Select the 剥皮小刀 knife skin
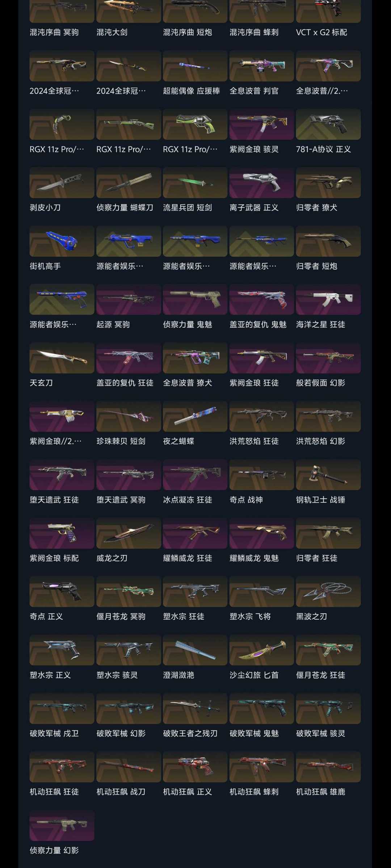This screenshot has width=391, height=868. coord(62,183)
